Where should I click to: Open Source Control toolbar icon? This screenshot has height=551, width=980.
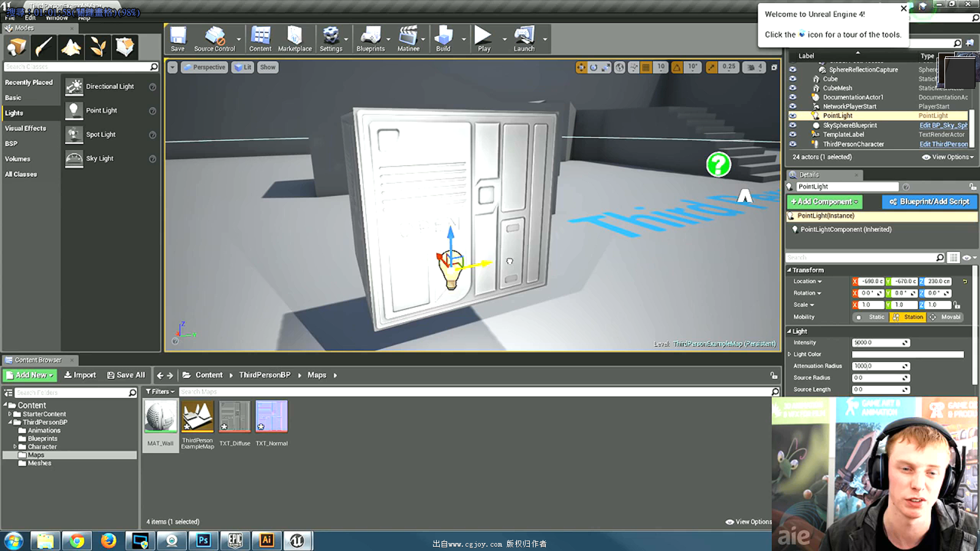pos(214,39)
